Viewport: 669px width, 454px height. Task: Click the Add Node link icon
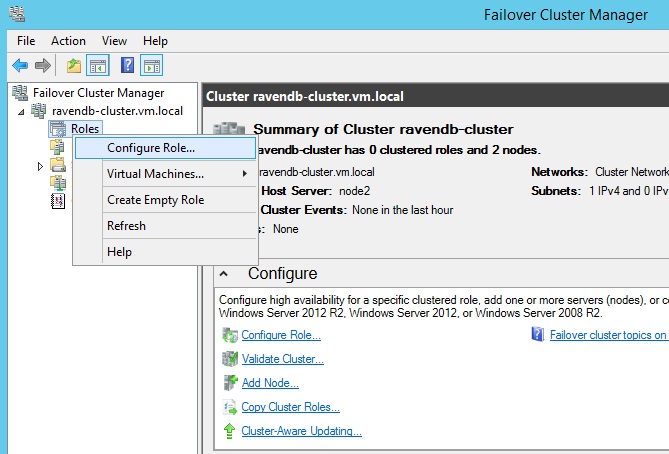pyautogui.click(x=230, y=383)
